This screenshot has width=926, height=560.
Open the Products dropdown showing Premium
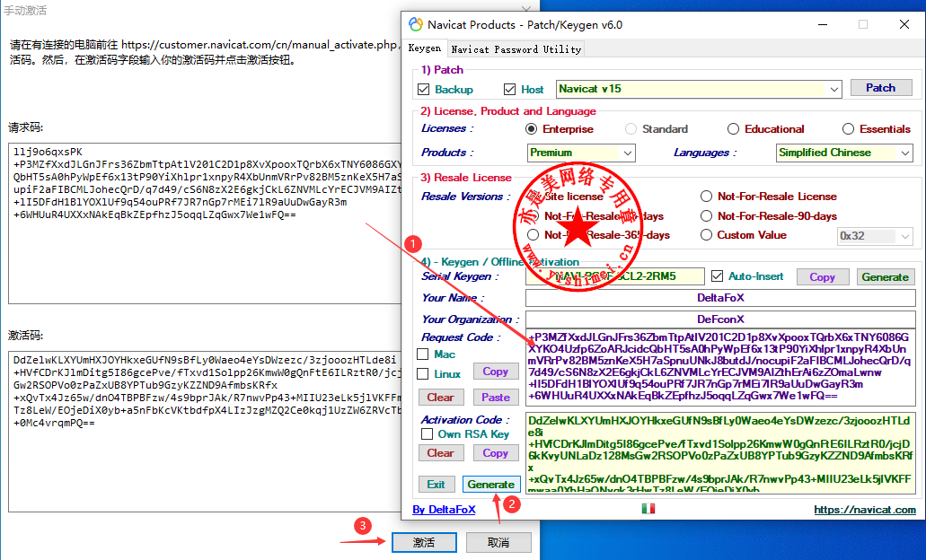(x=580, y=153)
